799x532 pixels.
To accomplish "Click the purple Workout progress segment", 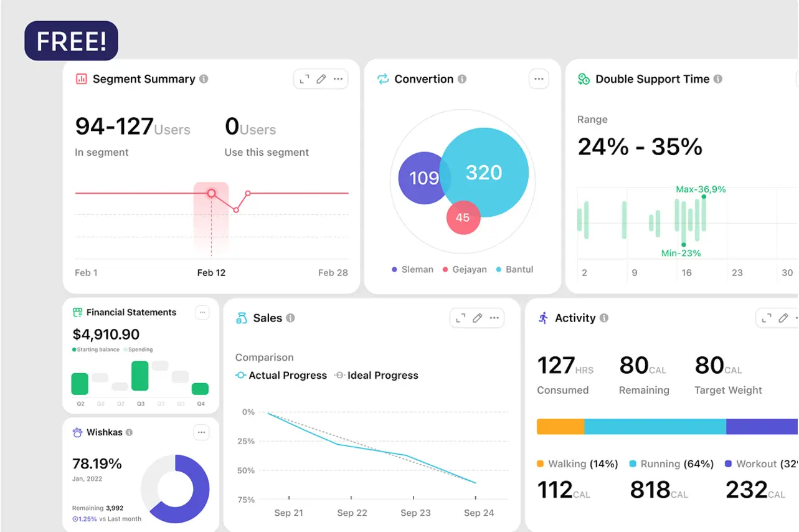I will (762, 427).
